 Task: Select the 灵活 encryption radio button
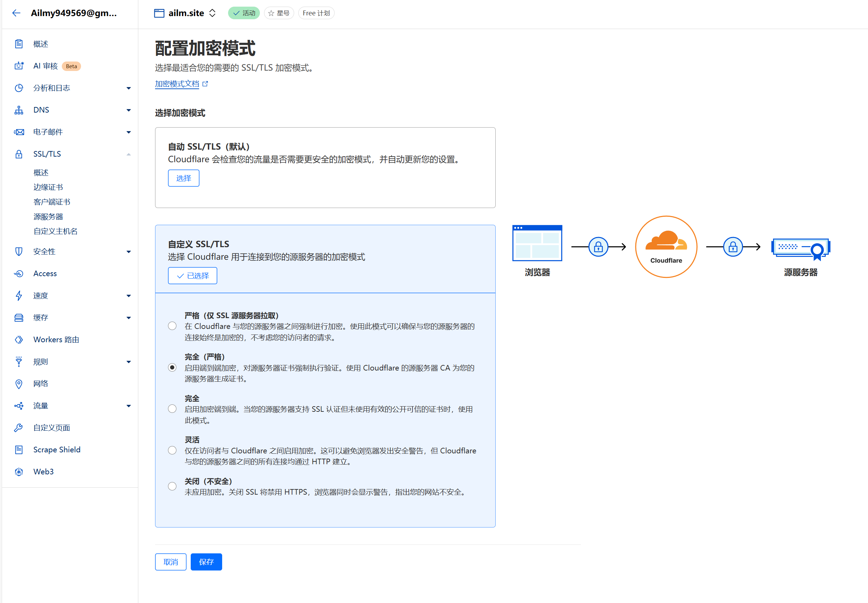tap(172, 450)
